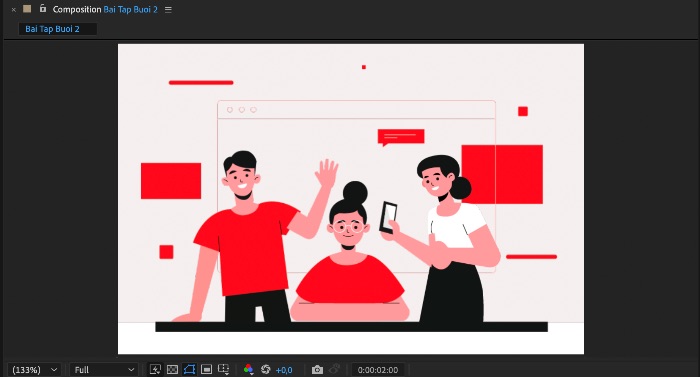Open the show channel RGB color icon
The image size is (700, 377).
coord(248,369)
